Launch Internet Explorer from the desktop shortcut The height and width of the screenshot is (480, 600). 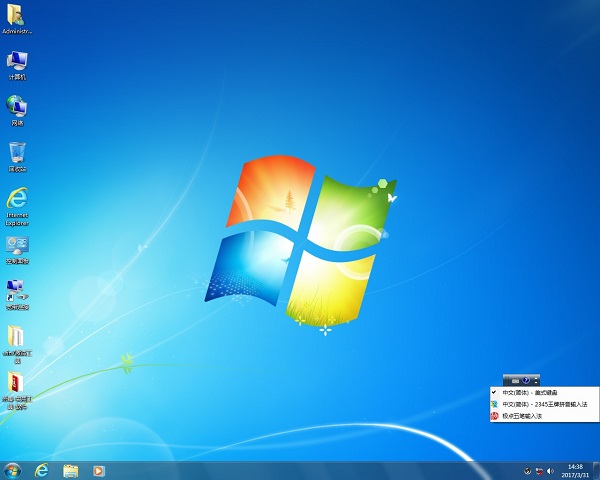[x=17, y=198]
